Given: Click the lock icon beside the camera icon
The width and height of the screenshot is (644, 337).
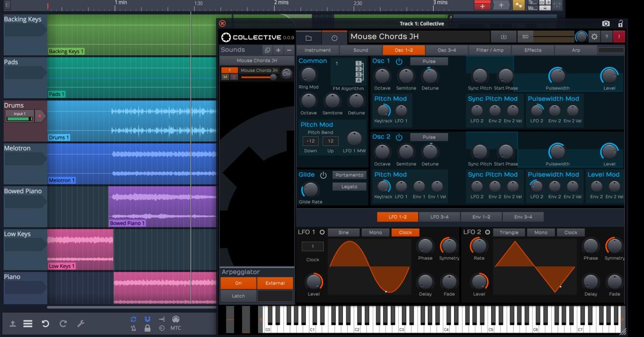Looking at the screenshot, I should pos(620,24).
